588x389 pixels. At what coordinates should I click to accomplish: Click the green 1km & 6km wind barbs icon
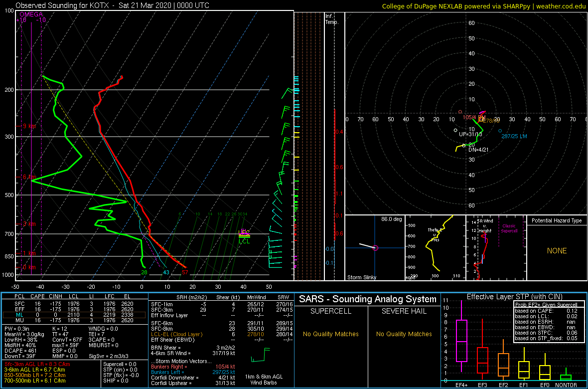coord(261,355)
